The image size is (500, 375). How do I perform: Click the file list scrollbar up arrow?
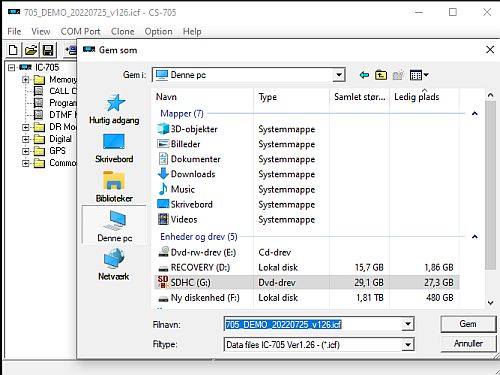tap(490, 95)
